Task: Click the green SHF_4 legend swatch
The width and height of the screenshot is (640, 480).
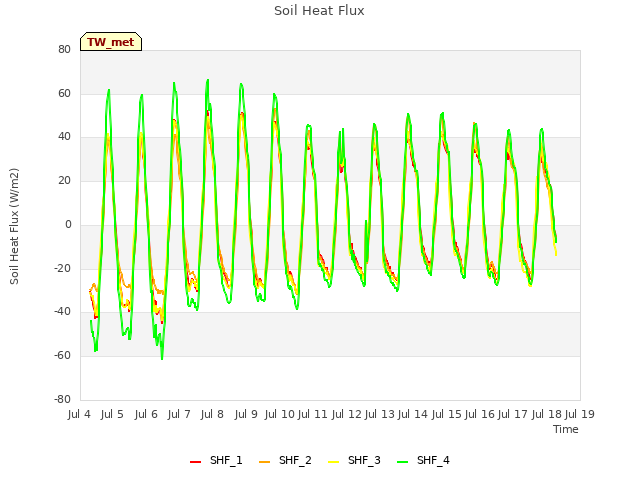Action: click(402, 462)
